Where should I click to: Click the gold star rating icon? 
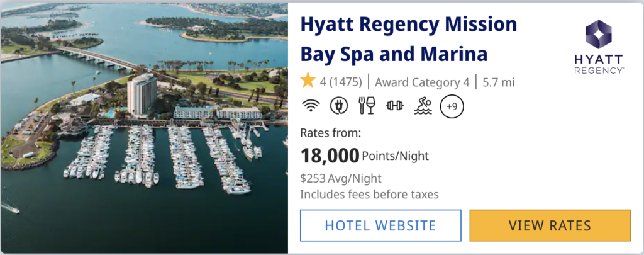tap(308, 81)
